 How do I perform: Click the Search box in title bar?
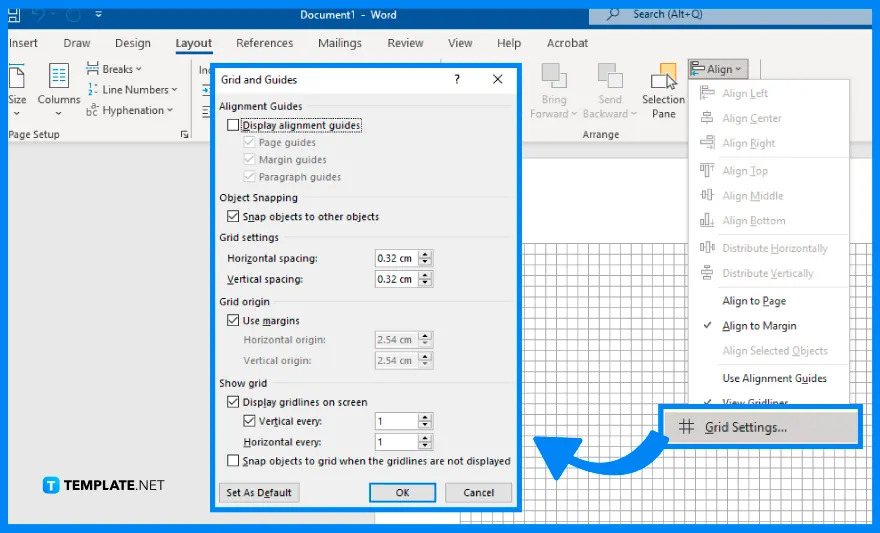click(x=730, y=15)
